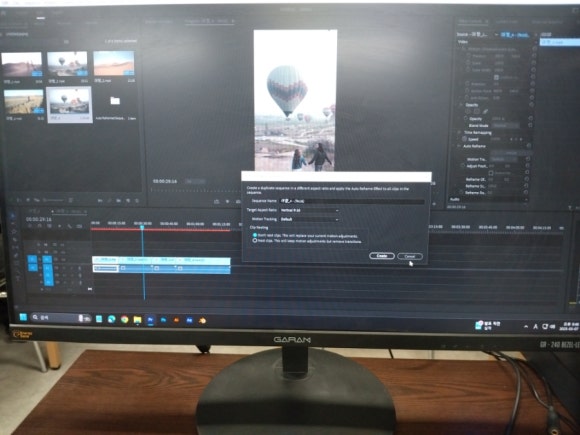580x435 pixels.
Task: Select the "Don't nest clips" radio option
Action: pos(254,235)
